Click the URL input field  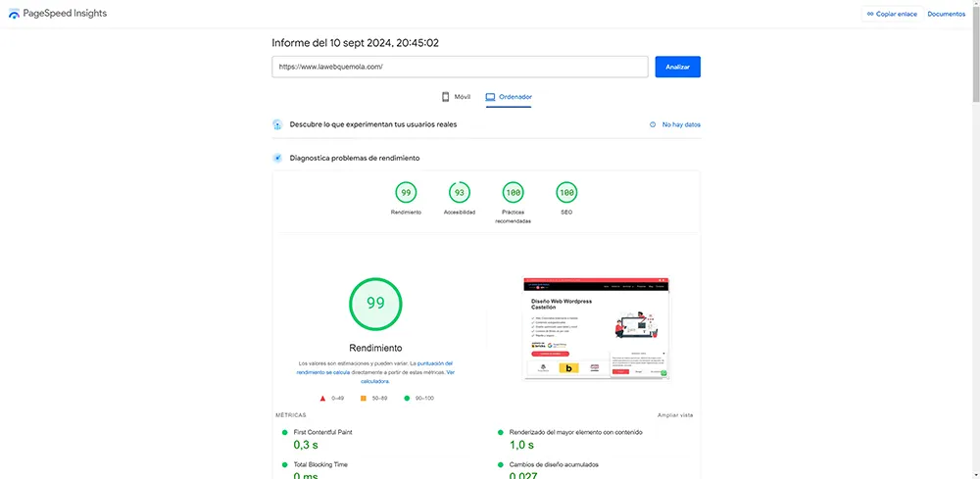pos(460,67)
